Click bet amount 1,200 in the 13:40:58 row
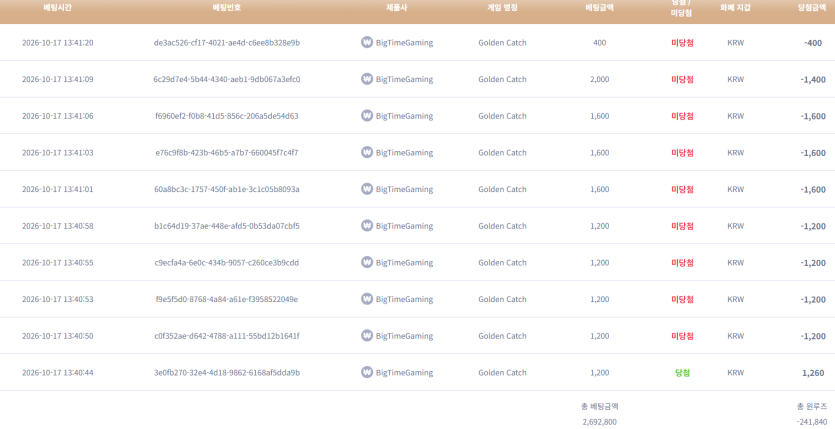Viewport: 835px width, 429px height. tap(599, 226)
